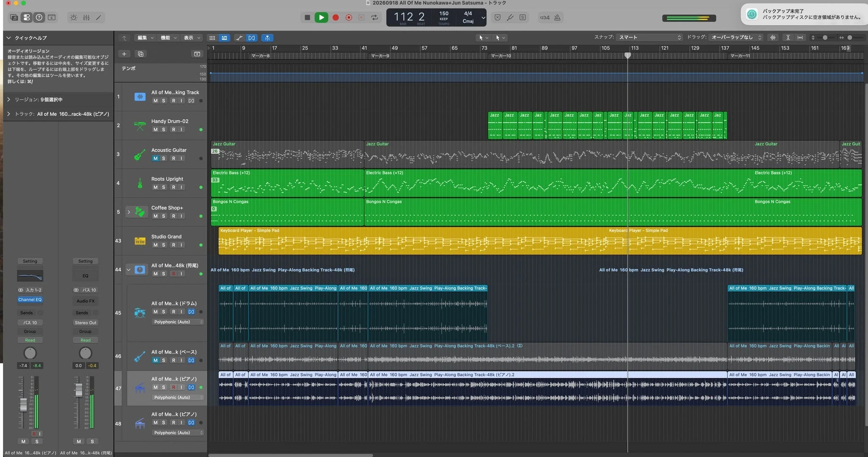The width and height of the screenshot is (868, 457).
Task: Click the Stop button in transport
Action: [x=307, y=17]
